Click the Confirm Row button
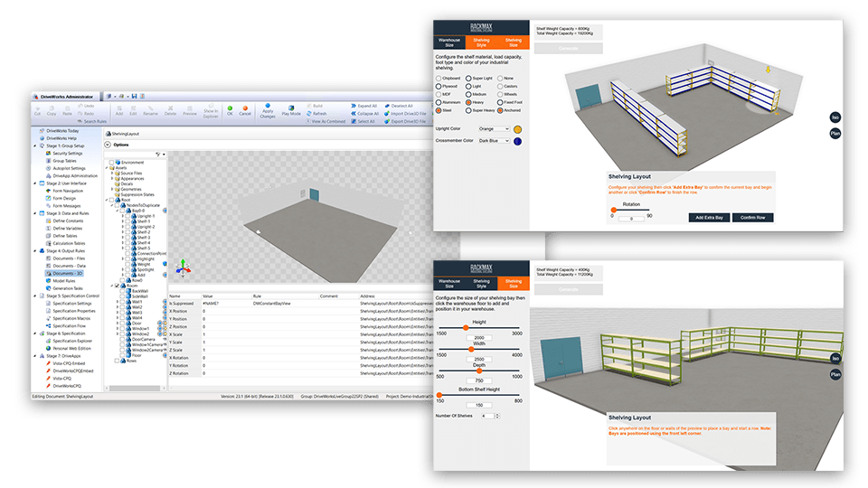Screen dimensions: 868x488 click(752, 218)
